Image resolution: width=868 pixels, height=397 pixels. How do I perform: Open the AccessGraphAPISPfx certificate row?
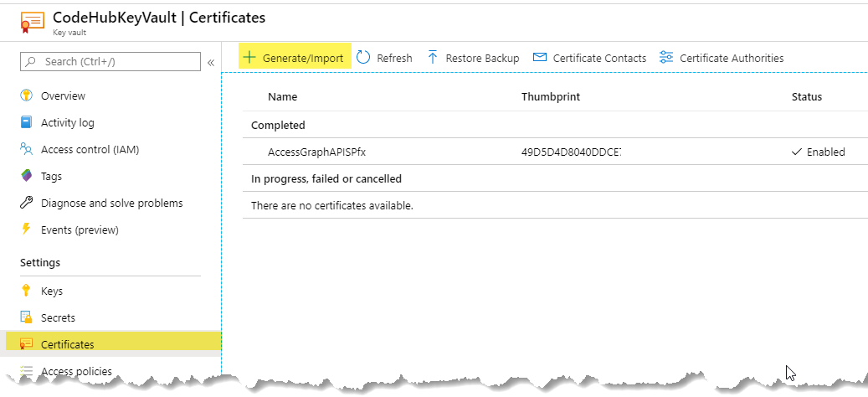pyautogui.click(x=555, y=152)
